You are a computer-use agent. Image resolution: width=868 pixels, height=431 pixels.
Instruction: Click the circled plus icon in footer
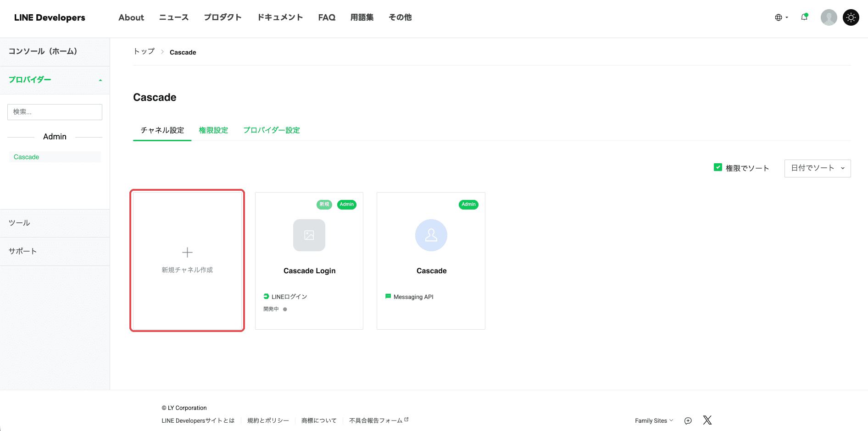(x=688, y=421)
